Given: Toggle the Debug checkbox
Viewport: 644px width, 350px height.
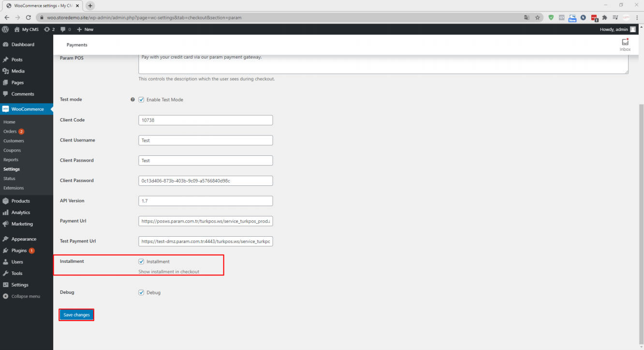Looking at the screenshot, I should pyautogui.click(x=142, y=292).
